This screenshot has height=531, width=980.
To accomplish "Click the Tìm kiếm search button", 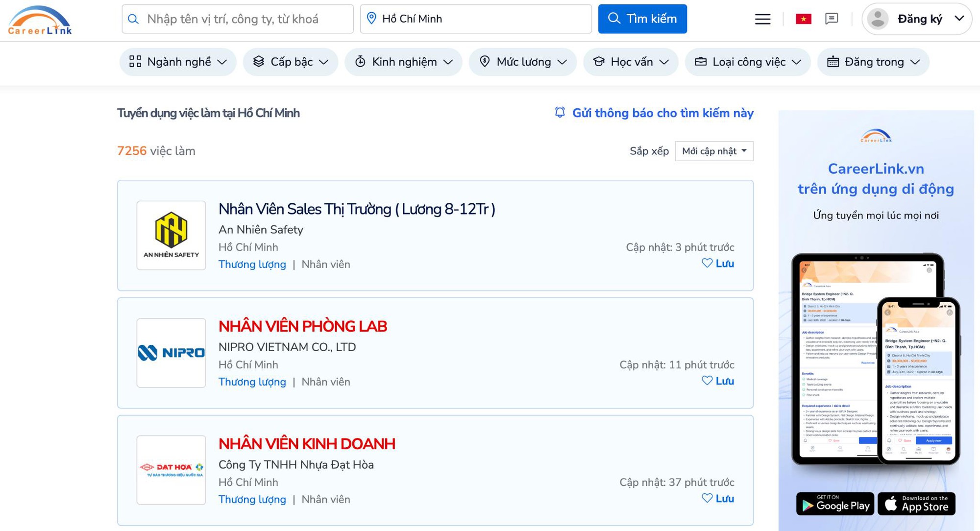I will point(642,19).
